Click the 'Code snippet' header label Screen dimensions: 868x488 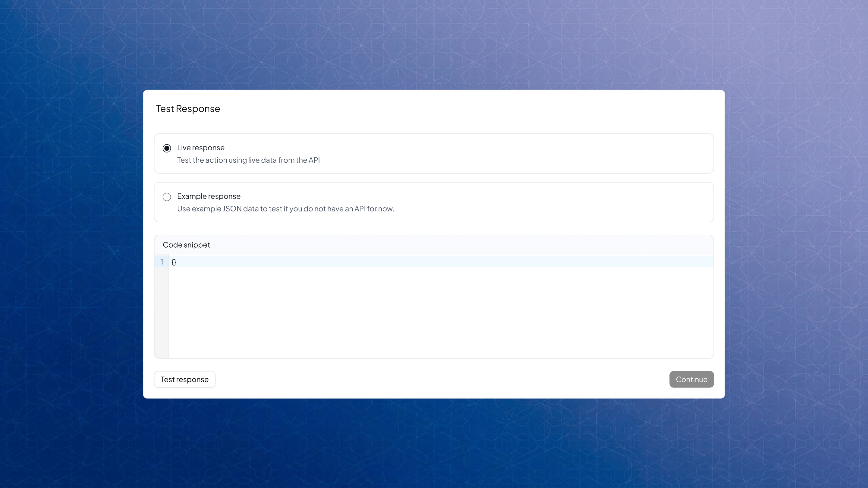pos(186,245)
